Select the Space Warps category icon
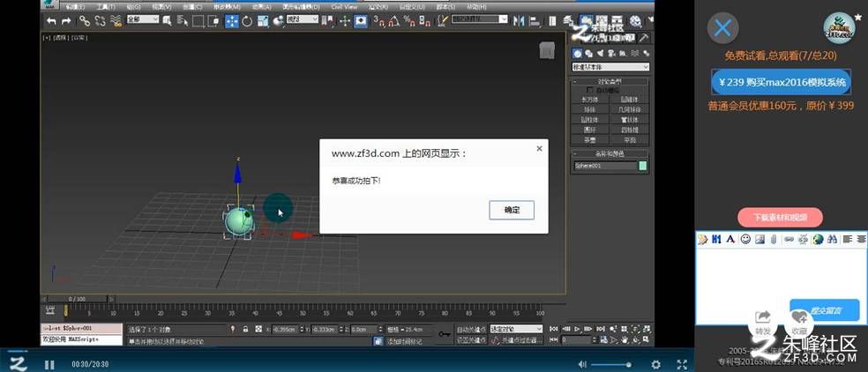This screenshot has width=868, height=372. click(x=634, y=53)
